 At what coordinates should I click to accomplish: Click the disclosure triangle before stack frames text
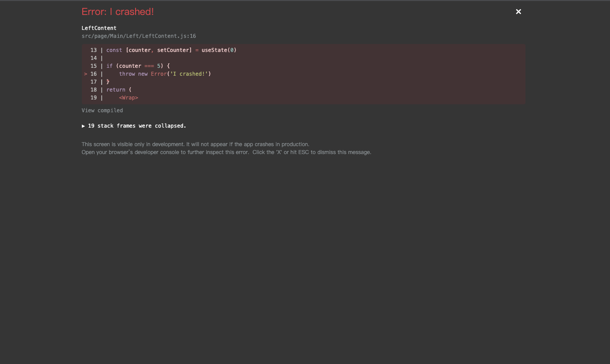tap(83, 126)
